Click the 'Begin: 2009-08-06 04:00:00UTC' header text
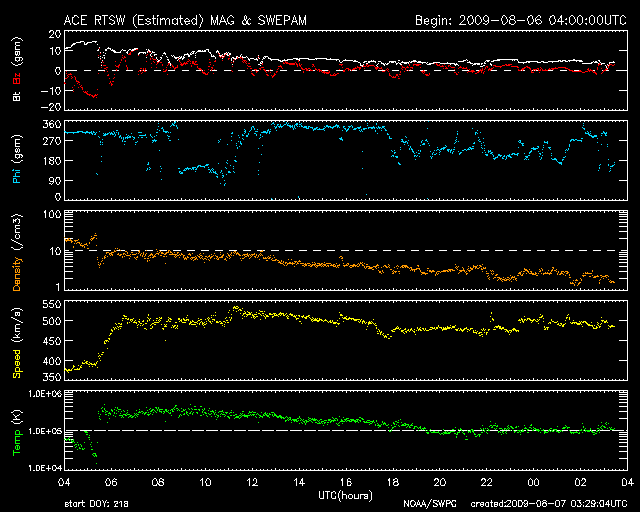This screenshot has width=640, height=512. tap(521, 21)
